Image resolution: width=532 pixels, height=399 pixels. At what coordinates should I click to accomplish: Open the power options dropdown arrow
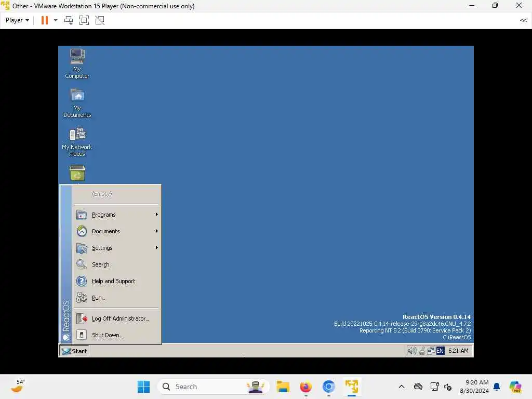56,20
